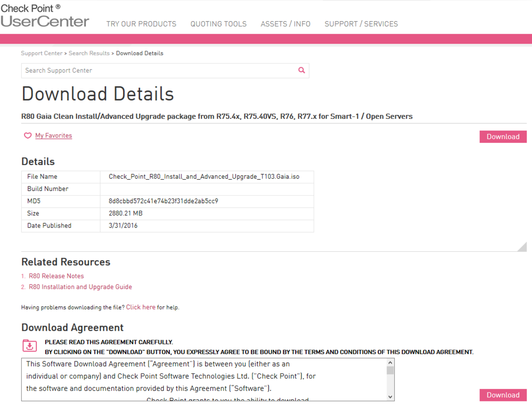Image resolution: width=532 pixels, height=405 pixels.
Task: Open the Quoting Tools menu
Action: (219, 24)
